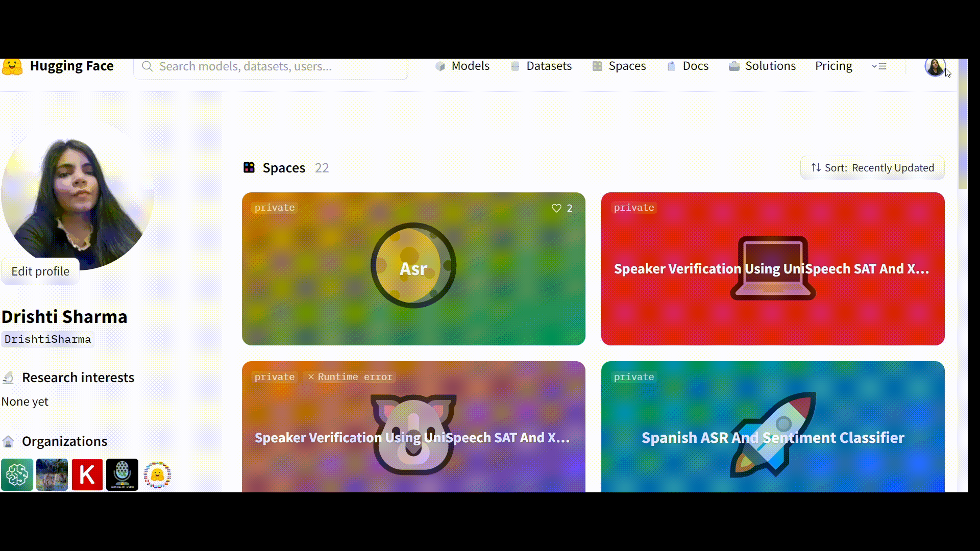Click the page vertical scrollbar thumb

click(x=963, y=124)
